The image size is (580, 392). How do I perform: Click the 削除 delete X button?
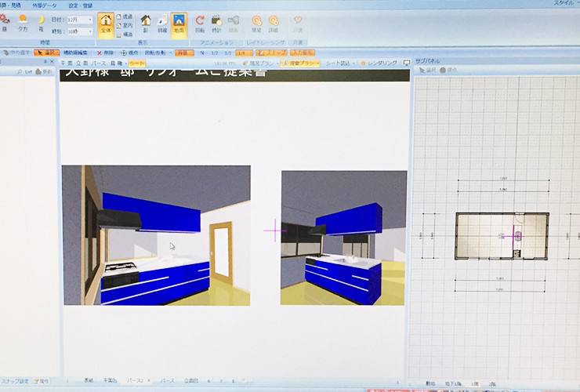tap(105, 53)
